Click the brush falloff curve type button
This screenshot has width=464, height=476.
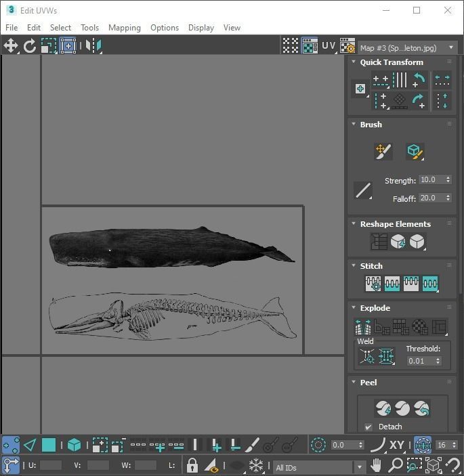coord(363,190)
